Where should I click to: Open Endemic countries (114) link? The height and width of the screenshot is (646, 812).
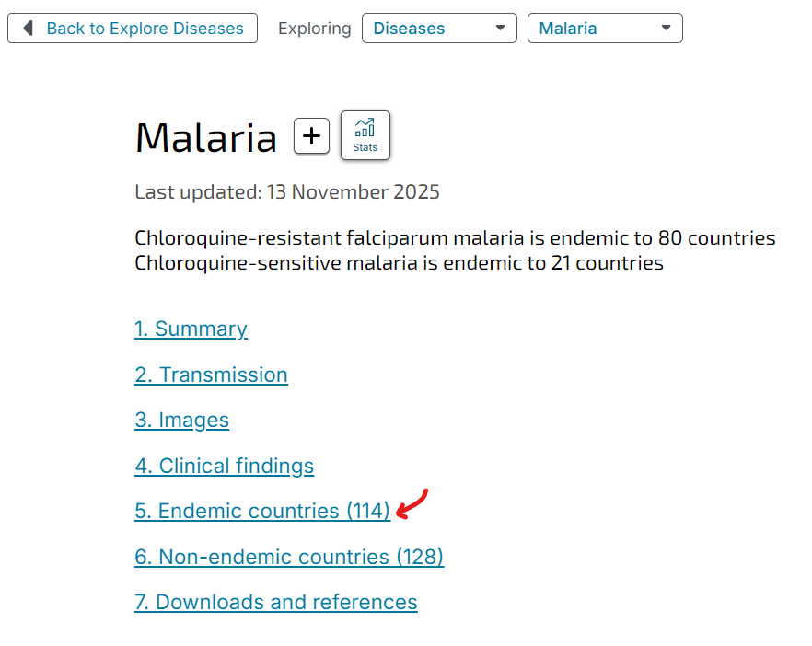pos(262,511)
